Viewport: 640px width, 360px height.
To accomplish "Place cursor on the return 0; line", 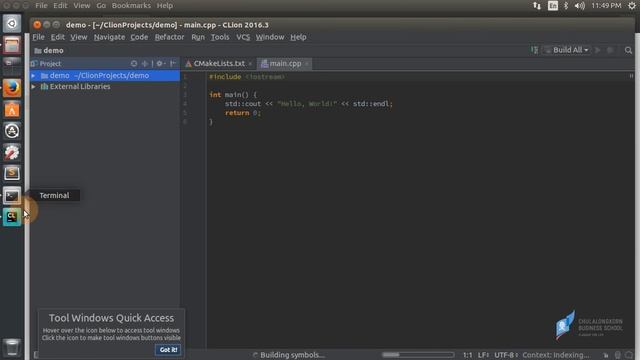I will 242,113.
